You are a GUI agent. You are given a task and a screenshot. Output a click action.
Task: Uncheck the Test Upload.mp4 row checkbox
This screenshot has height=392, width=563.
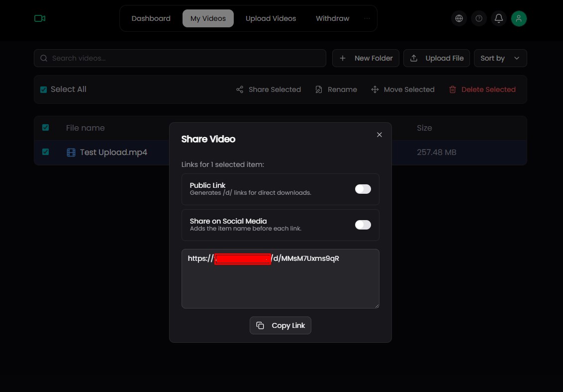pyautogui.click(x=46, y=152)
